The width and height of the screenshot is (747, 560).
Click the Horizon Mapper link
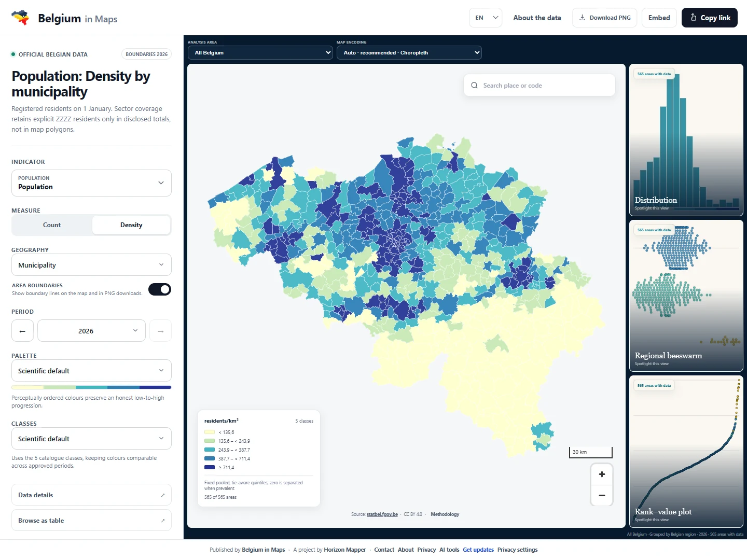[x=345, y=550]
